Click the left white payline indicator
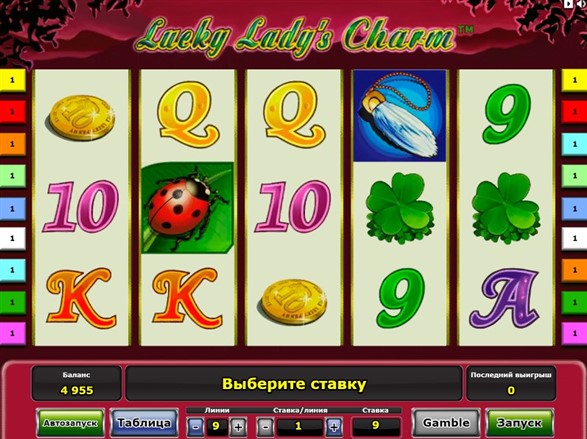Image resolution: width=587 pixels, height=439 pixels. [12, 238]
